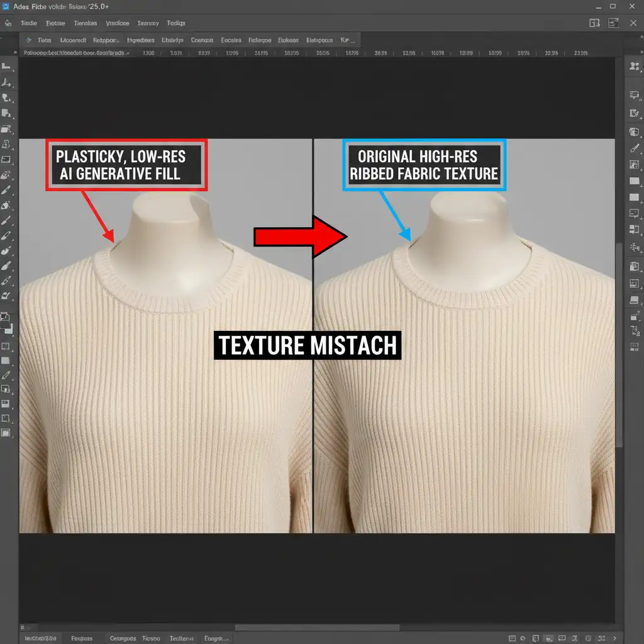Image resolution: width=644 pixels, height=644 pixels.
Task: Open the Seanory menu
Action: (x=148, y=23)
